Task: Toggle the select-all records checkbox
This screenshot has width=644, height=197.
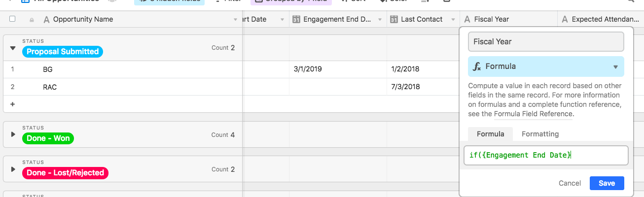Action: coord(12,19)
